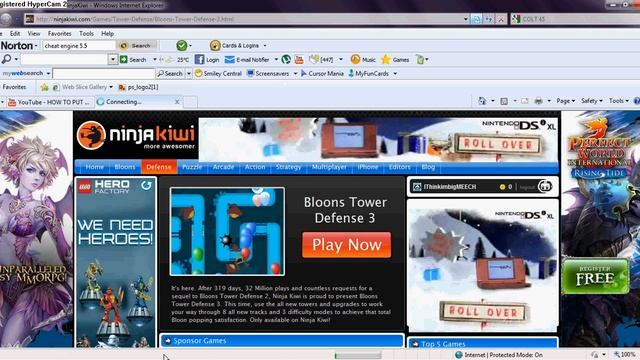
Task: Open Smiley Central in toolbar
Action: (218, 73)
